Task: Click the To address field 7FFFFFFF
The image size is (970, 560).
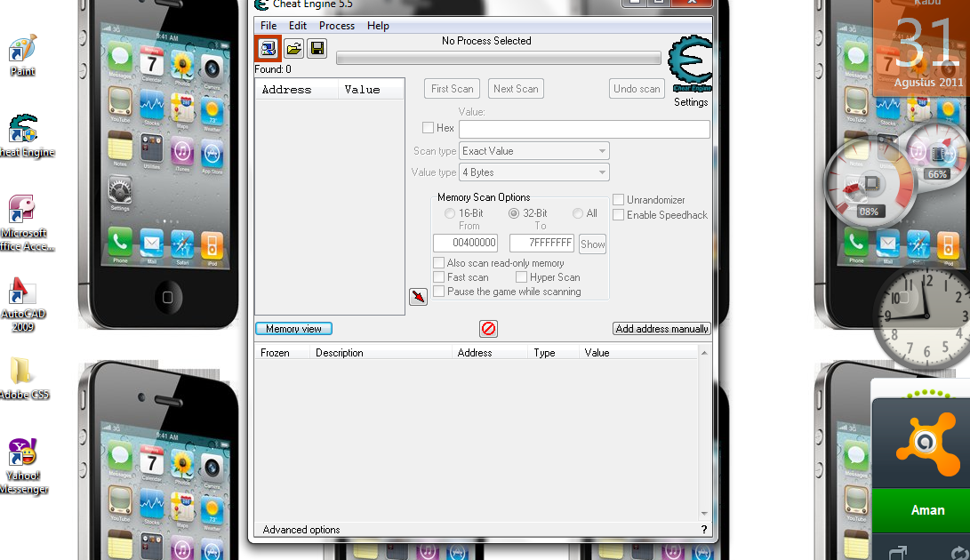Action: [x=542, y=243]
